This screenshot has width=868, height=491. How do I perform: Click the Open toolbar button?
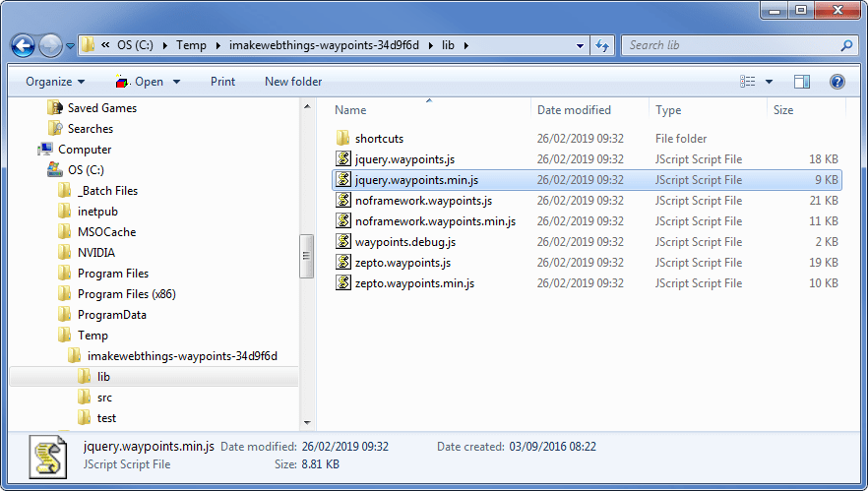(x=140, y=82)
